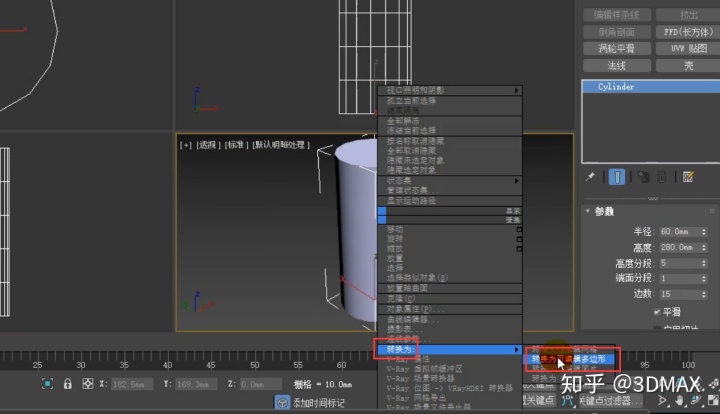The image size is (720, 414).
Task: Select the orbit navigation icon
Action: [x=697, y=401]
